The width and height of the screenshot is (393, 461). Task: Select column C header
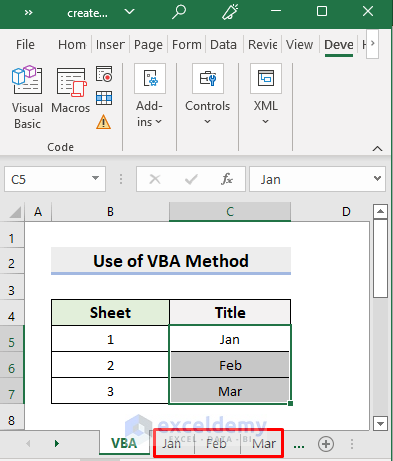click(x=230, y=212)
